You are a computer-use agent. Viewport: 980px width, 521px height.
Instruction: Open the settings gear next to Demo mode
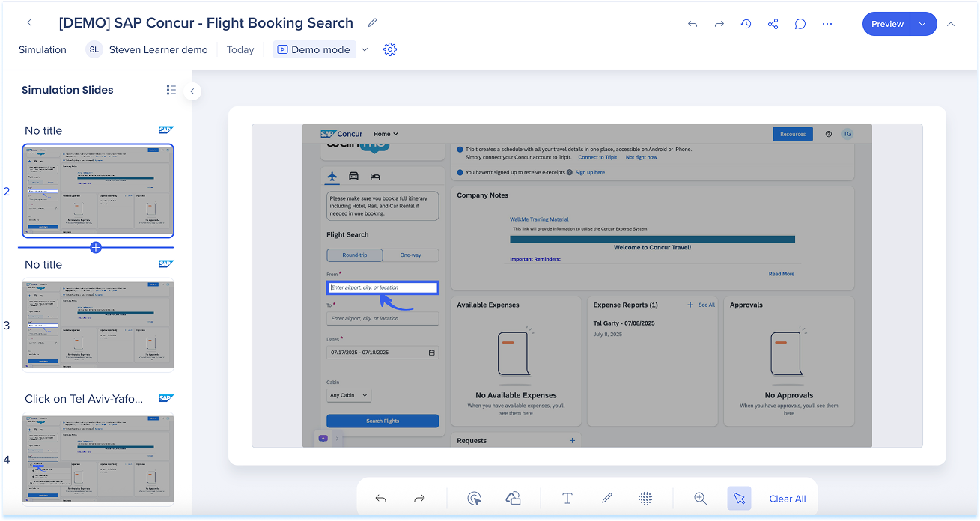click(389, 49)
